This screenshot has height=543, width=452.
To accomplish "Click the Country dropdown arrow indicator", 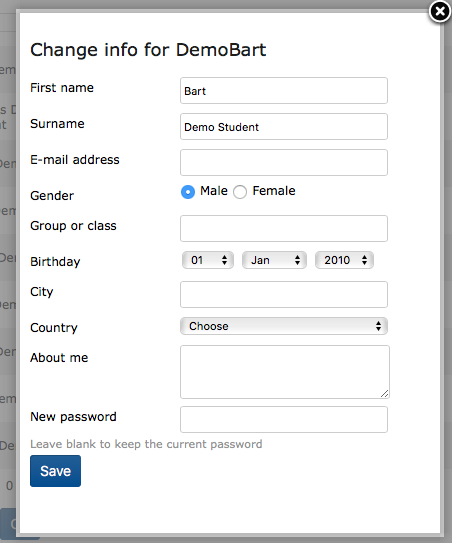I will tap(378, 326).
